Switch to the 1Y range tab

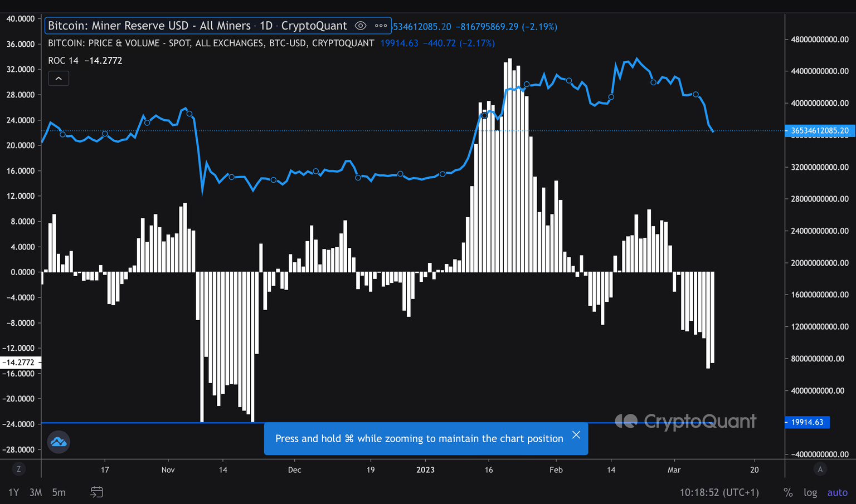[13, 492]
